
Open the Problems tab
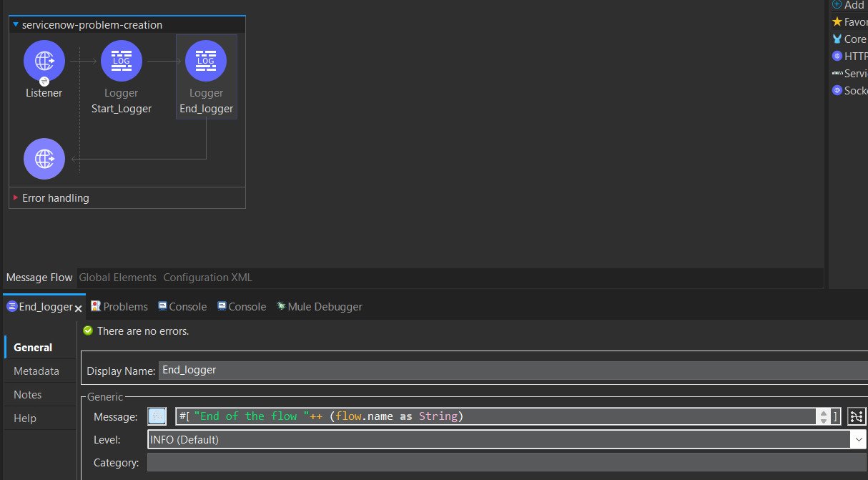pyautogui.click(x=119, y=307)
